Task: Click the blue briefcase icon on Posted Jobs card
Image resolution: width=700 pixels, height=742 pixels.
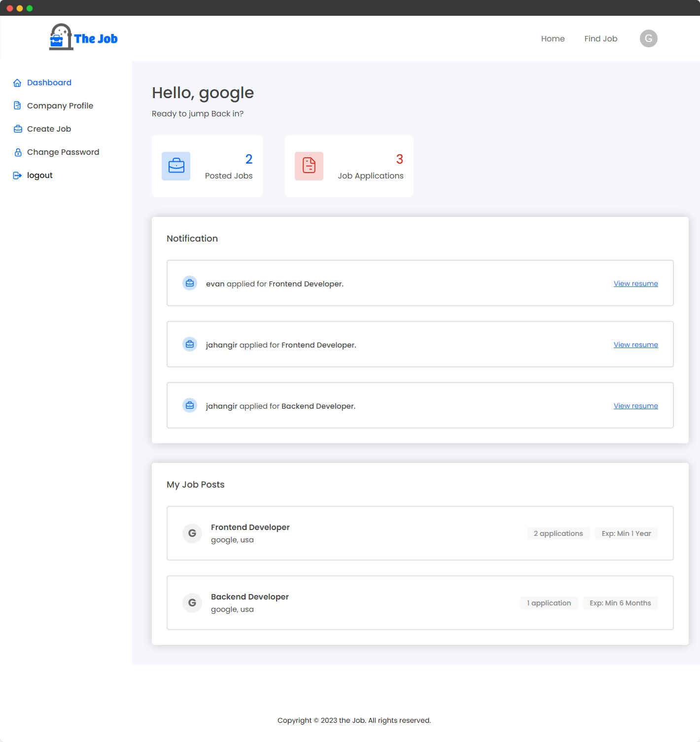Action: tap(175, 166)
